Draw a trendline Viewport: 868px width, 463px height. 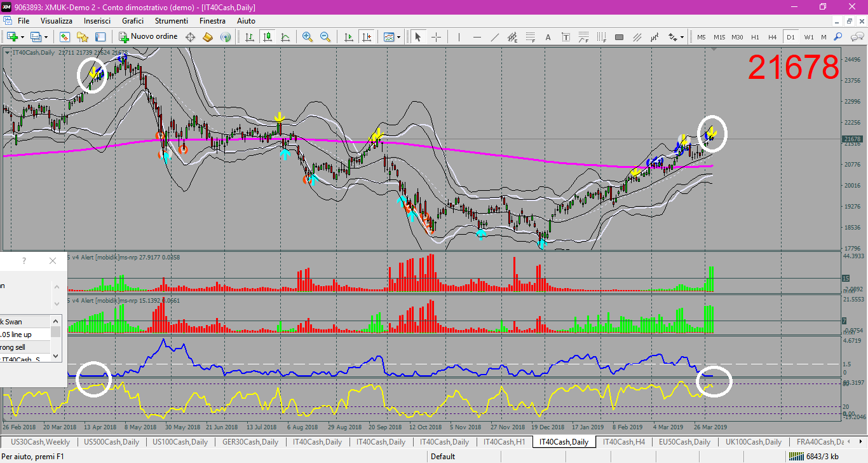click(x=495, y=37)
